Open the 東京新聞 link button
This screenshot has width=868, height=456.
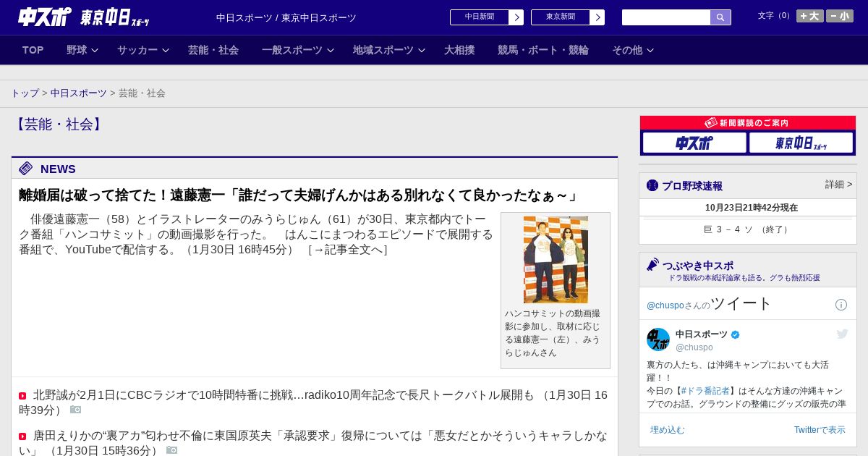pos(561,17)
